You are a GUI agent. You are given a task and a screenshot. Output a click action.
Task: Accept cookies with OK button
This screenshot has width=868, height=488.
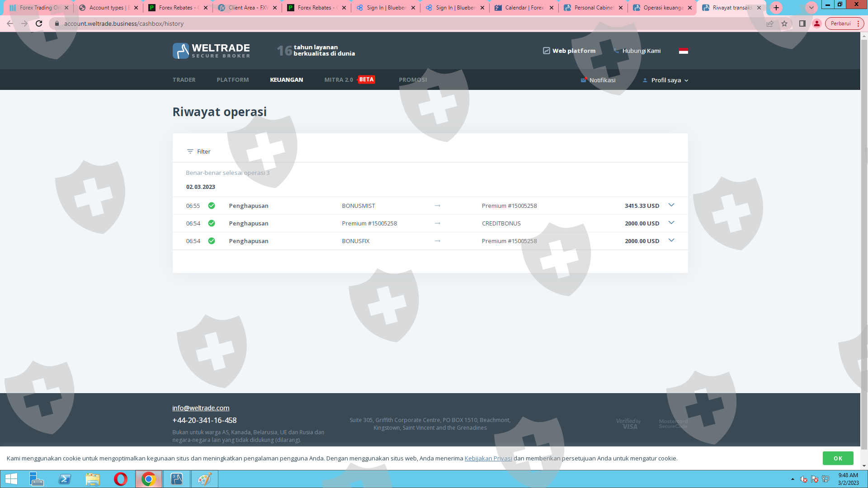point(838,458)
